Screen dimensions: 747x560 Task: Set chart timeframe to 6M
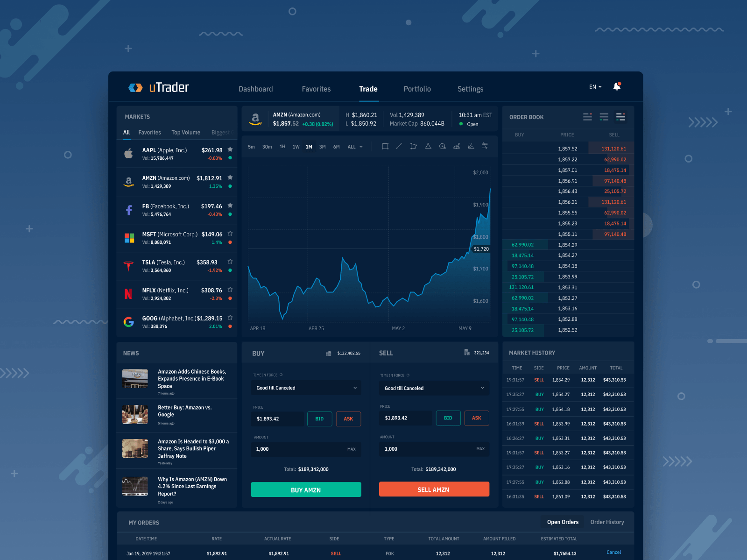coord(337,147)
